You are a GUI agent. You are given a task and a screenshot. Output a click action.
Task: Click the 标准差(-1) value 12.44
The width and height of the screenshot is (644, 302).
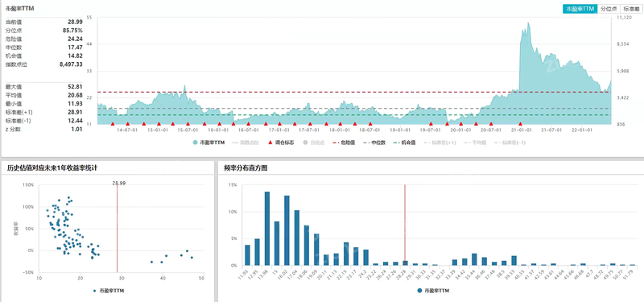coord(75,120)
